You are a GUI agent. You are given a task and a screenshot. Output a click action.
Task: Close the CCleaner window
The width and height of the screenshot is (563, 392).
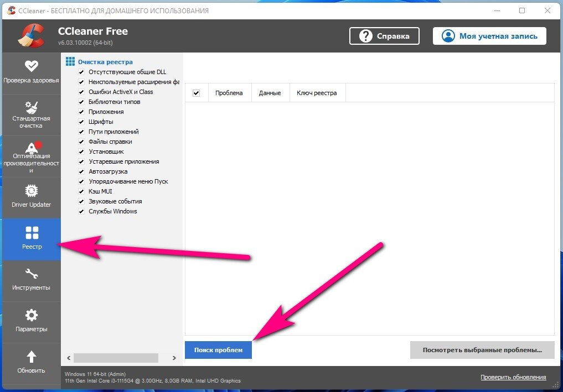pos(547,11)
